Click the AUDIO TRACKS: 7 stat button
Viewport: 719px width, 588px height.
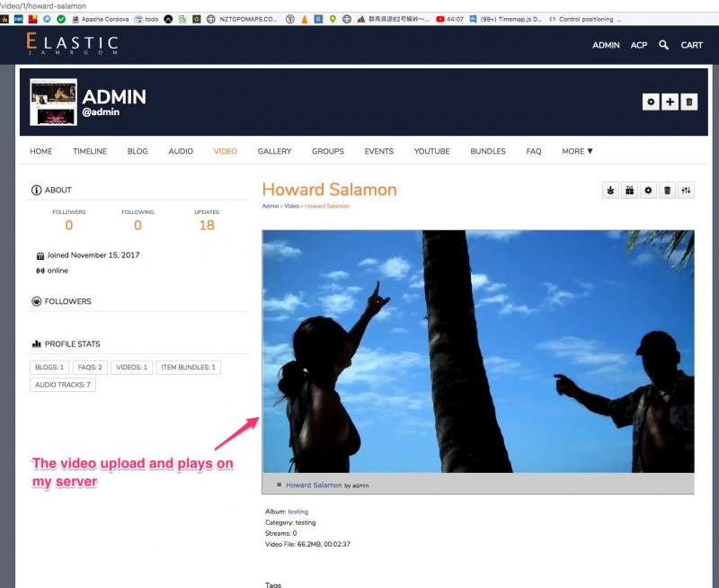click(x=62, y=385)
